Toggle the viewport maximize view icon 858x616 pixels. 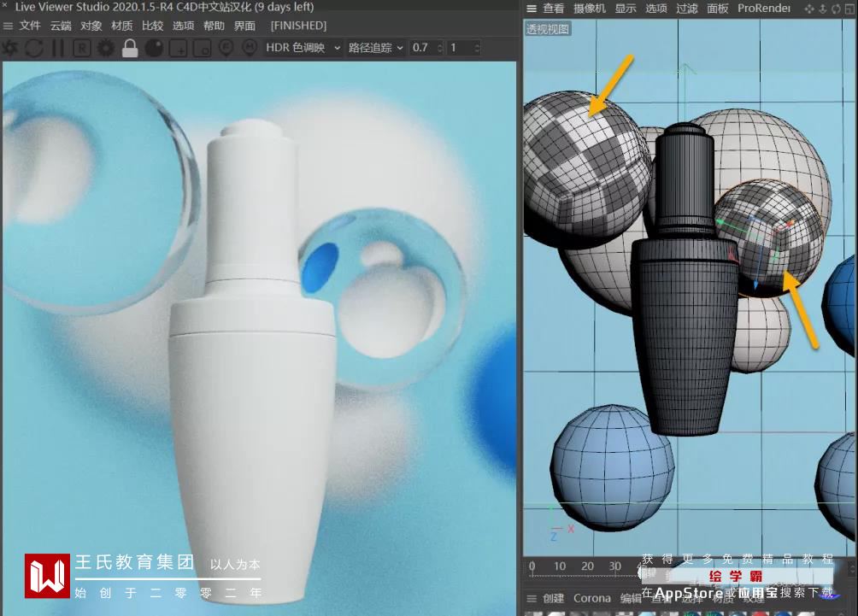(x=849, y=9)
